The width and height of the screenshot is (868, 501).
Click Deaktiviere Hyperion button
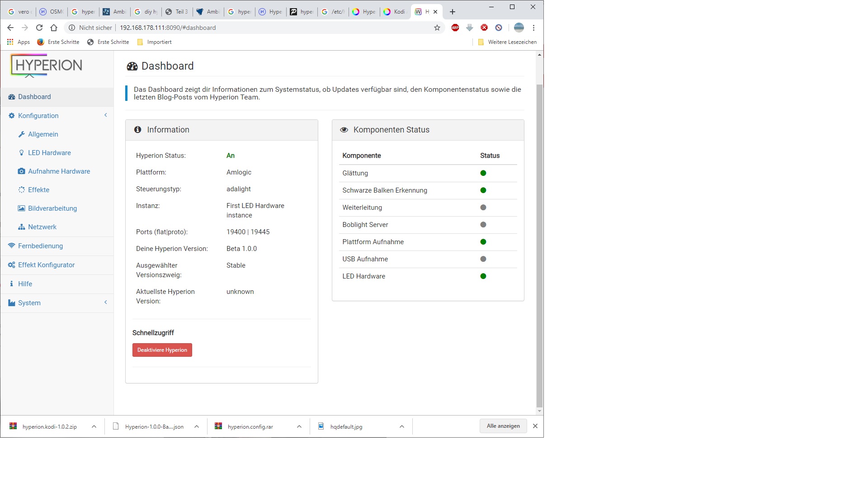(x=162, y=350)
